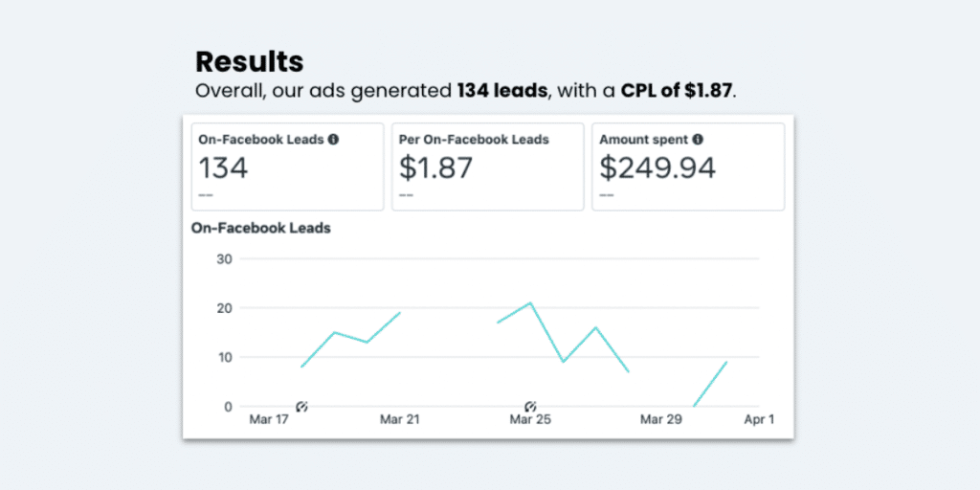Viewport: 980px width, 490px height.
Task: Select the On-Facebook Leads 134 metric card
Action: [x=287, y=167]
